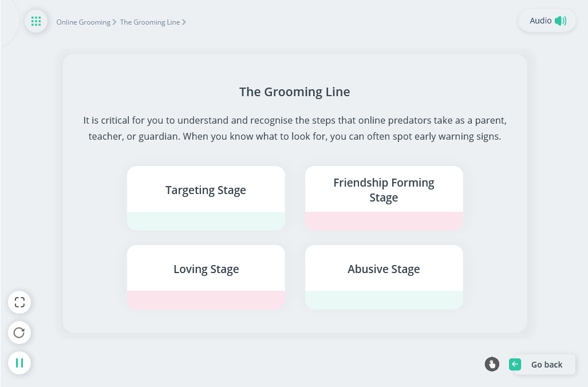Pause the lesson playback
This screenshot has height=387, width=588.
tap(19, 363)
